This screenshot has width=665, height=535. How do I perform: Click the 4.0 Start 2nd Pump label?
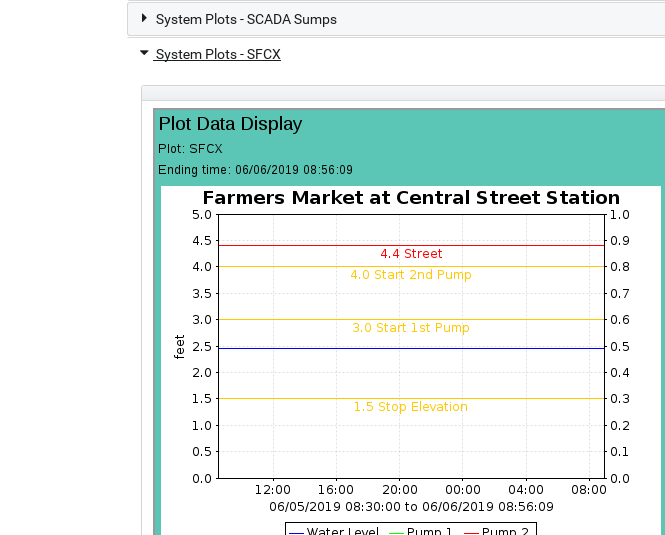click(x=411, y=275)
